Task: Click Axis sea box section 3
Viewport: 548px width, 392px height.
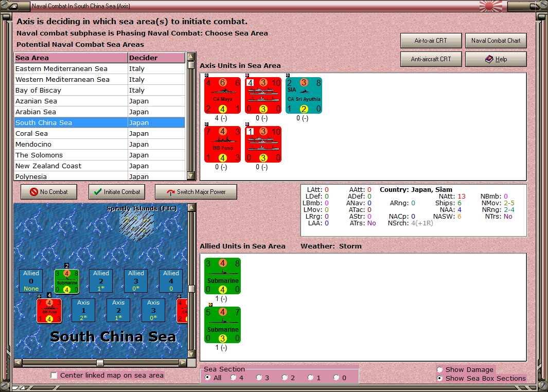Action: (x=153, y=310)
